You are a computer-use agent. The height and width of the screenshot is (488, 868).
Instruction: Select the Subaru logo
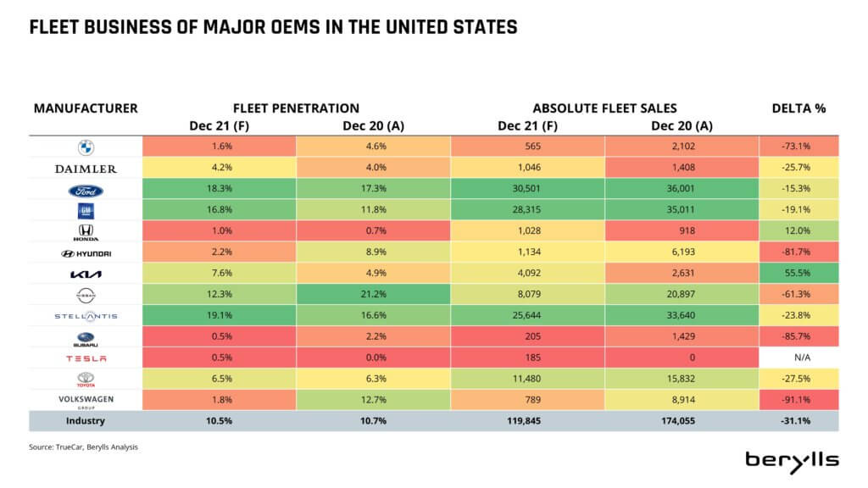[x=86, y=339]
